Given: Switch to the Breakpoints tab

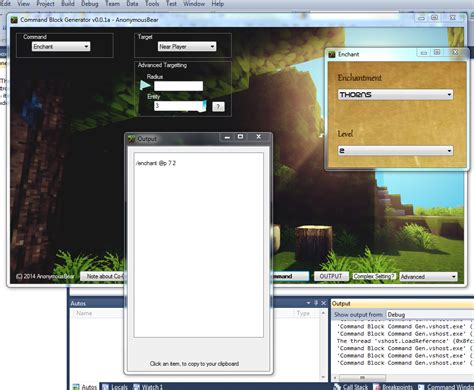Looking at the screenshot, I should click(x=393, y=387).
